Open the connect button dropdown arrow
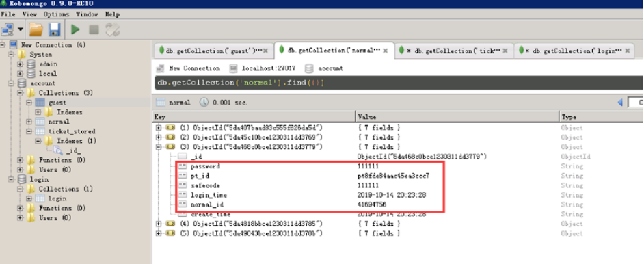Viewport: 644px width, 264px height. (x=20, y=29)
